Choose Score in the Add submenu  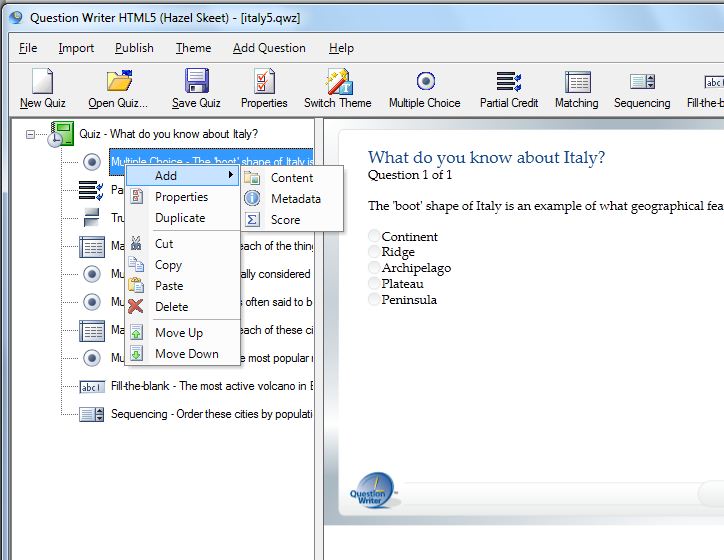[292, 220]
